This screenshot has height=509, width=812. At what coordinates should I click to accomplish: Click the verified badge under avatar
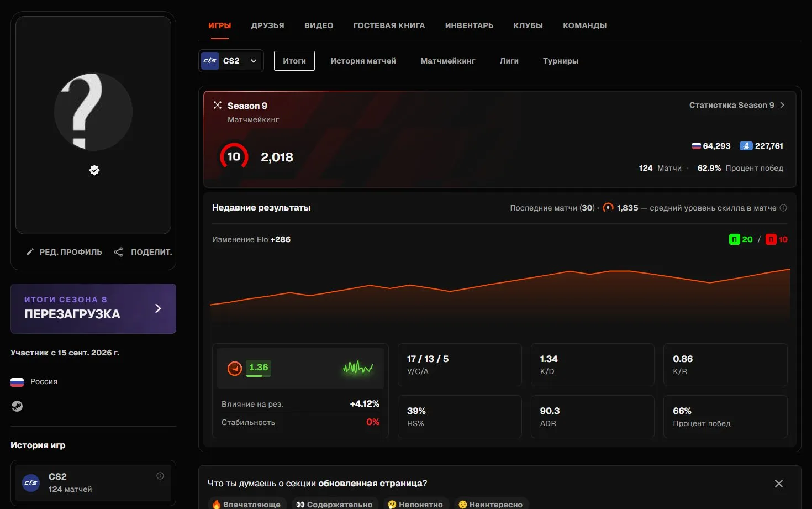(x=94, y=170)
